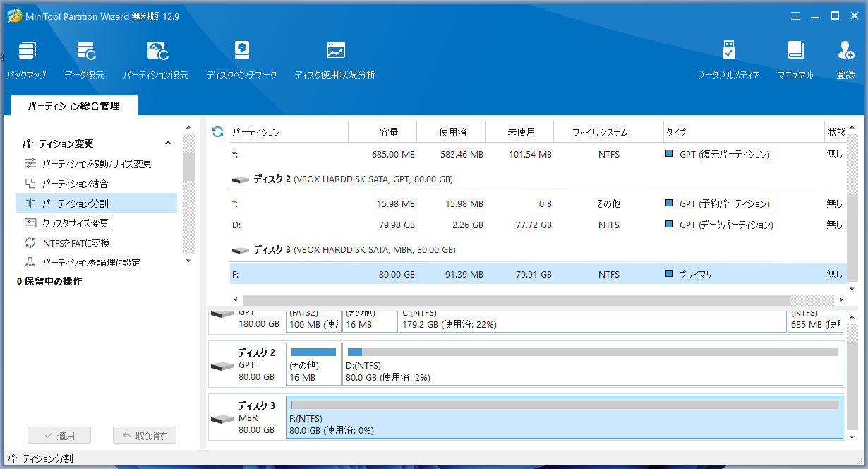Select NTFSをFATに変換 option
This screenshot has height=469, width=868.
[76, 243]
